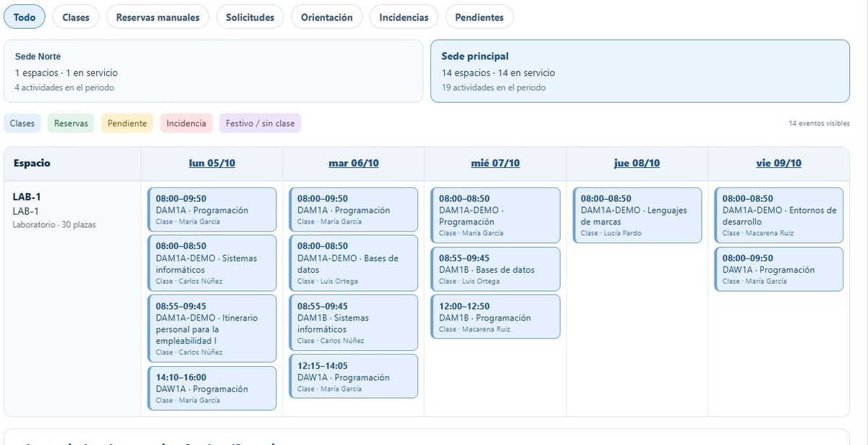Click '1 espacios · 1 en servicio' text
868x445 pixels.
pos(66,73)
